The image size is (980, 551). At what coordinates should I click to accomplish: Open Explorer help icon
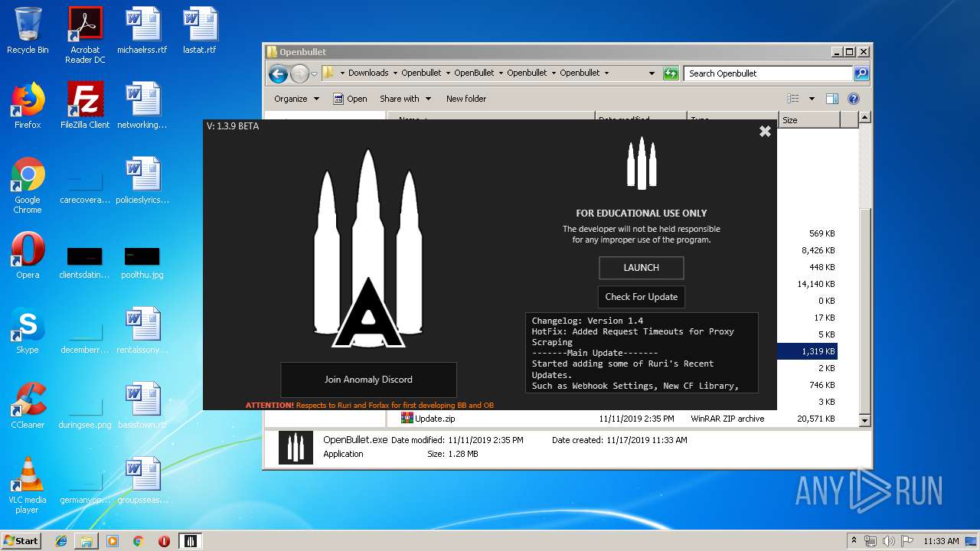coord(854,99)
